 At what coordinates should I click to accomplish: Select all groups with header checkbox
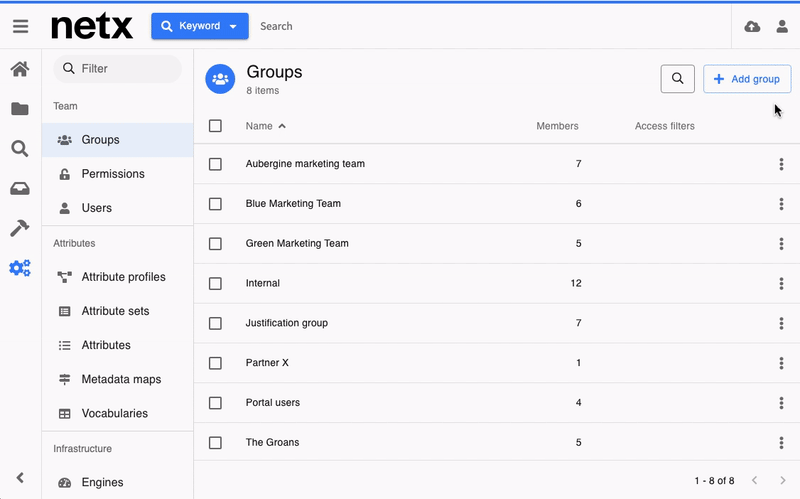click(215, 126)
